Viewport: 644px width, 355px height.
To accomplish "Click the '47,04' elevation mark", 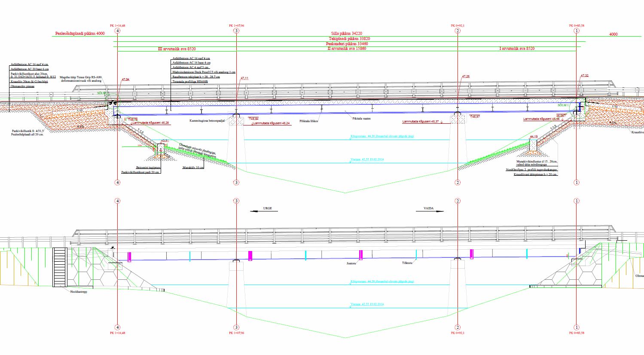I will pyautogui.click(x=125, y=80).
